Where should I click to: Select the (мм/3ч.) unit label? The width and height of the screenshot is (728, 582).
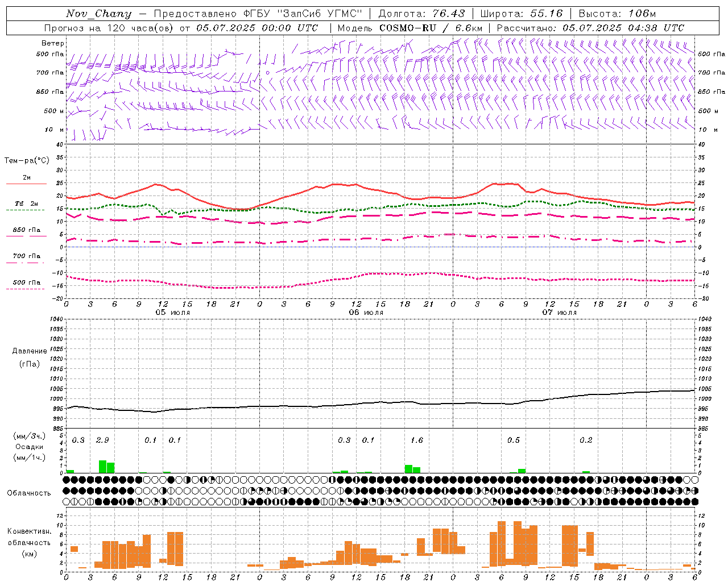click(x=30, y=436)
